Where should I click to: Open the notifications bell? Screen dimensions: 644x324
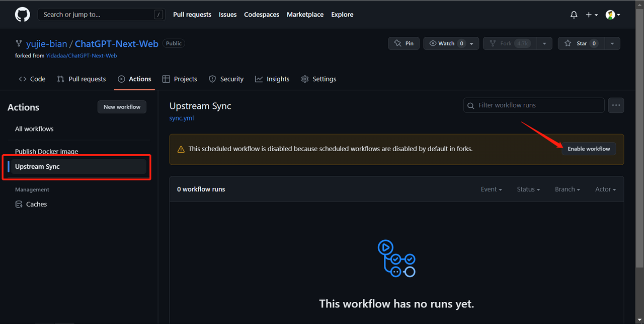pos(574,15)
